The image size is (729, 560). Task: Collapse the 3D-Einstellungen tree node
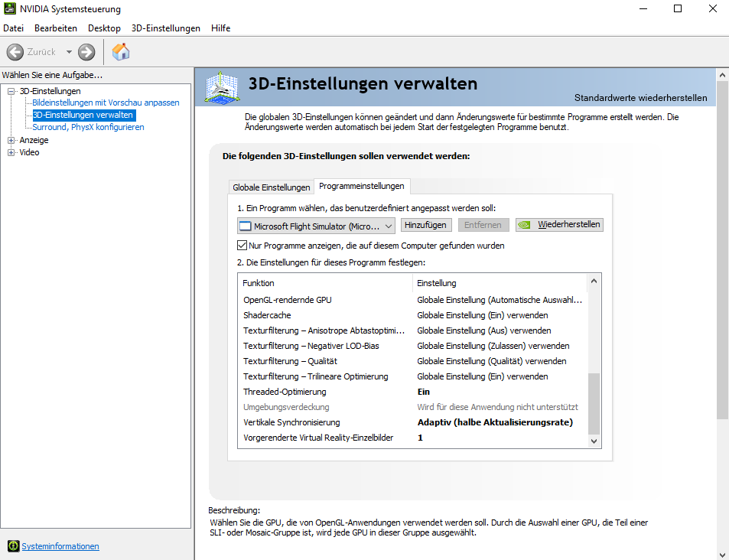click(11, 91)
